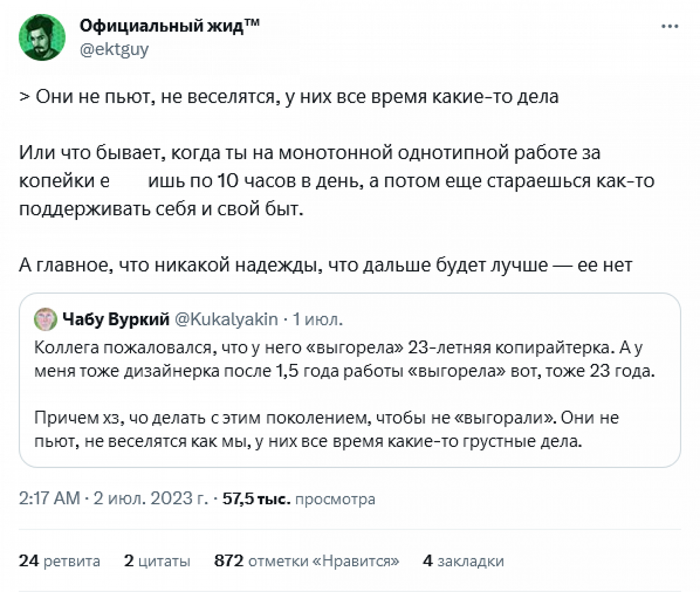Click the paragraph starting "Или что бывает"
700x592 pixels.
[x=336, y=181]
